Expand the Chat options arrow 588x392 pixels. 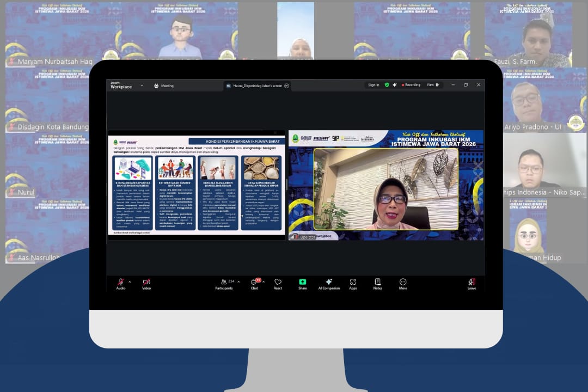point(264,282)
